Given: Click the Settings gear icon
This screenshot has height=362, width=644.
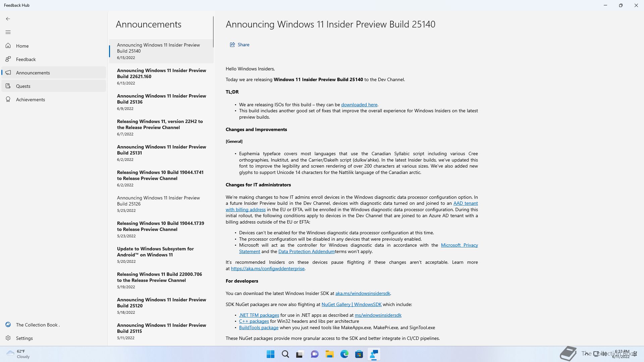Looking at the screenshot, I should 8,338.
